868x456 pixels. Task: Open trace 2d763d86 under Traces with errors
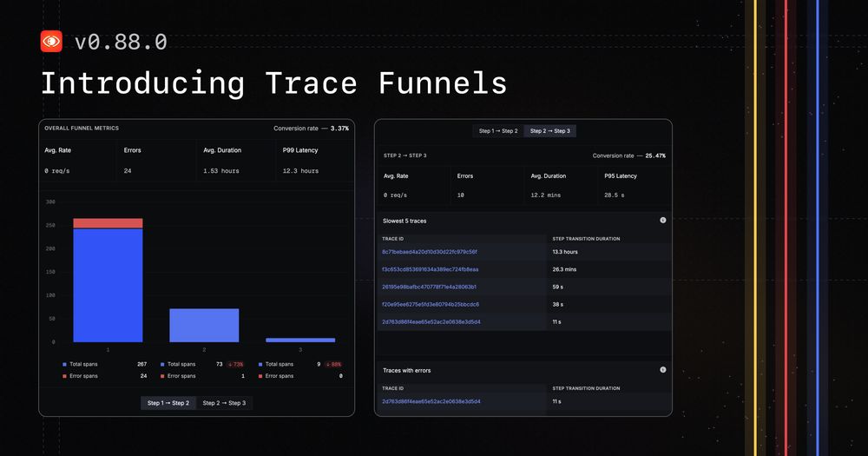pyautogui.click(x=431, y=401)
